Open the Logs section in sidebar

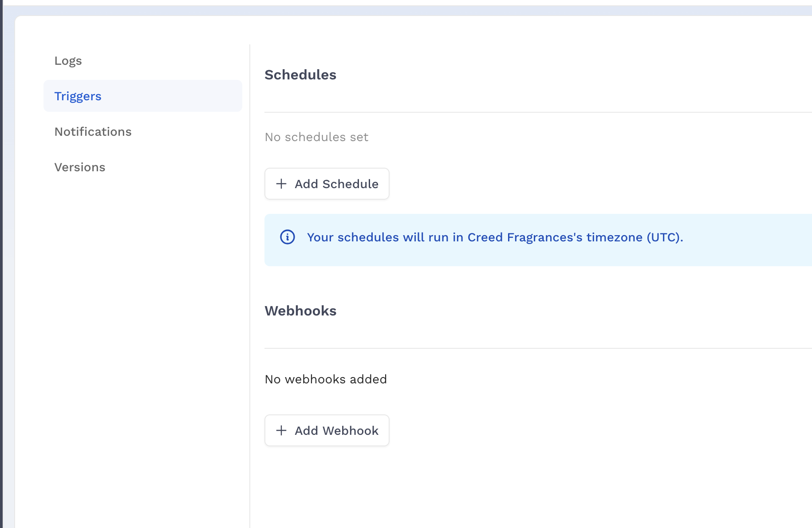[x=68, y=61]
